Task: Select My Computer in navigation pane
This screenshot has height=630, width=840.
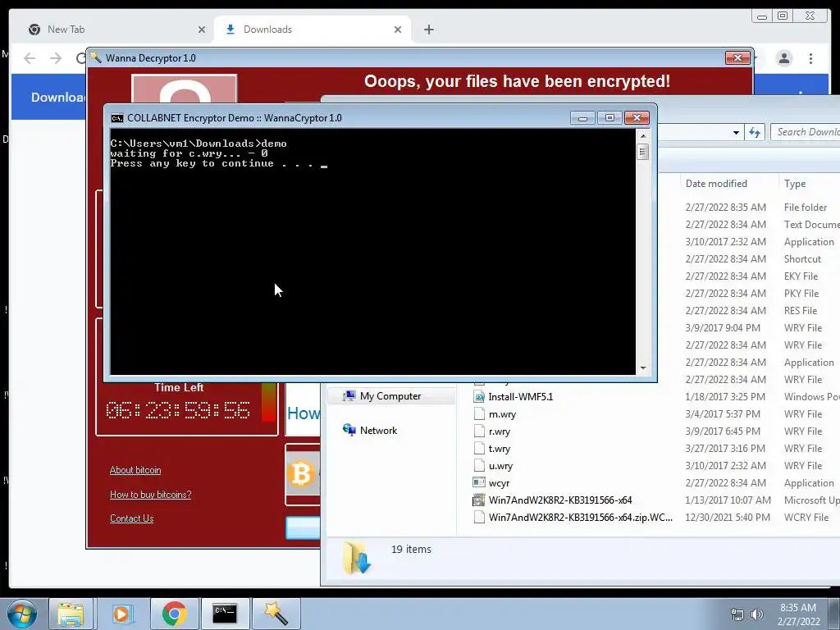Action: click(x=390, y=396)
